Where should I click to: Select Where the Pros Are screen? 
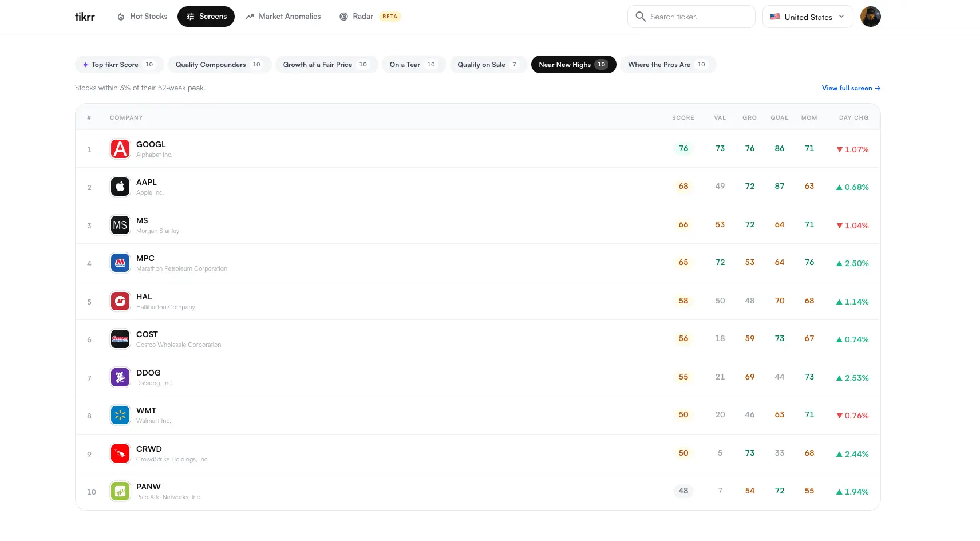pos(668,65)
